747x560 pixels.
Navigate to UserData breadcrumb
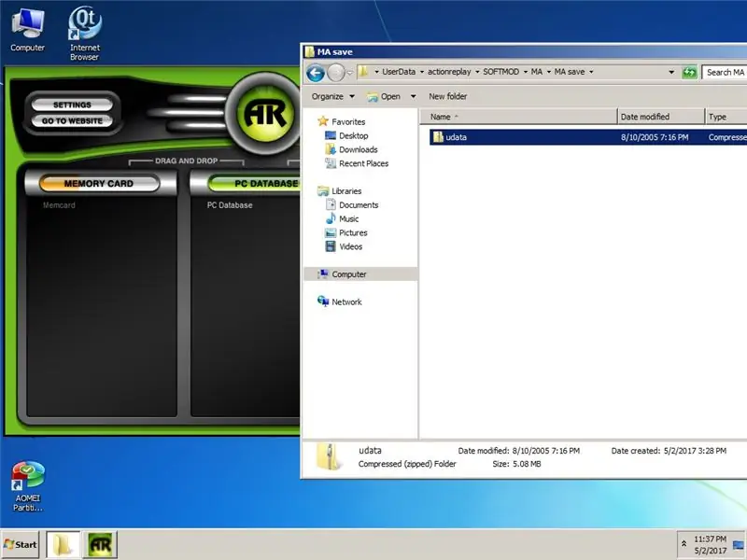click(399, 72)
